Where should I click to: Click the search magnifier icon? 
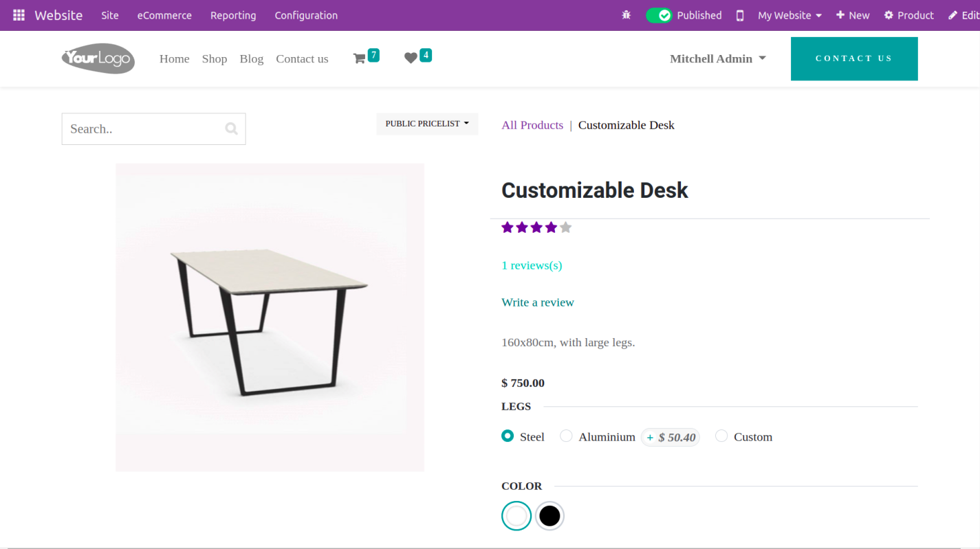click(x=232, y=128)
